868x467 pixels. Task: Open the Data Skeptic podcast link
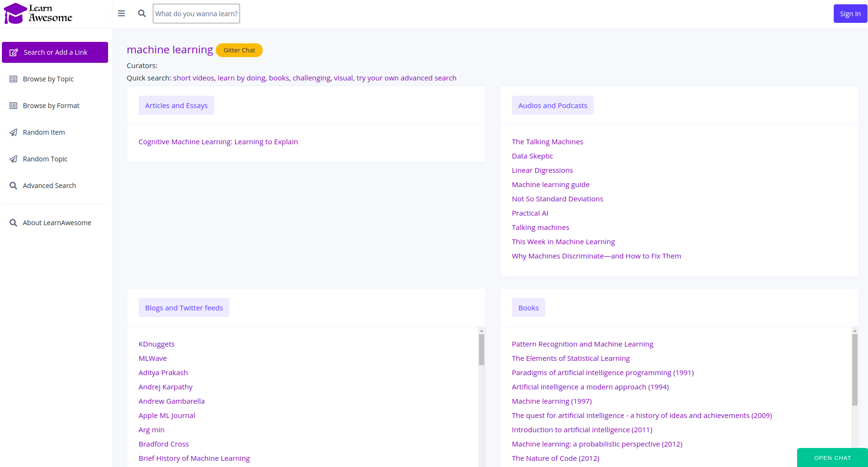point(532,156)
